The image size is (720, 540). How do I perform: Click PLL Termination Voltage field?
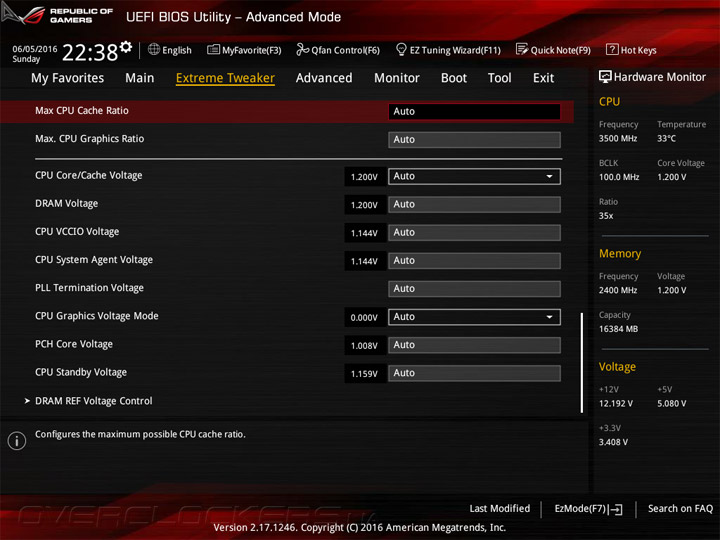pyautogui.click(x=474, y=289)
